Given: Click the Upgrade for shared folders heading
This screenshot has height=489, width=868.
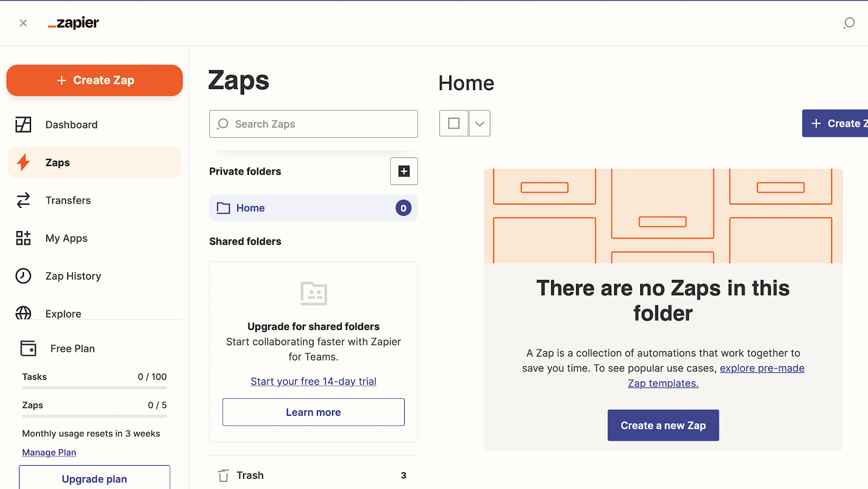Looking at the screenshot, I should coord(314,326).
